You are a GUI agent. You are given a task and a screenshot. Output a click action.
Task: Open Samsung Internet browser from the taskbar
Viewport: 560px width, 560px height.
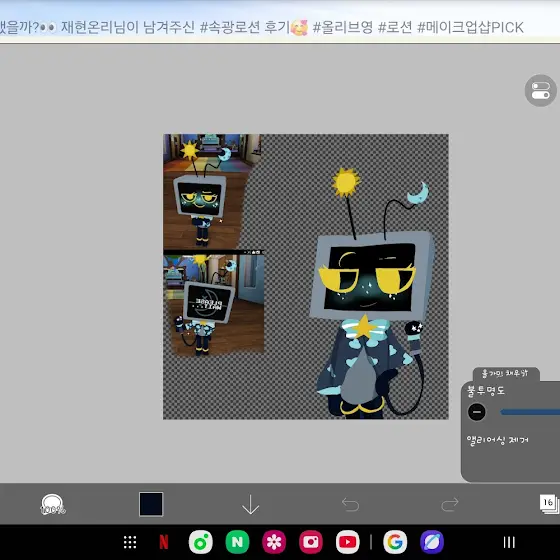(432, 542)
